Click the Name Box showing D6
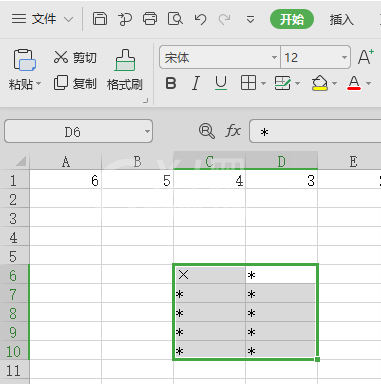381x384 pixels. [x=73, y=132]
